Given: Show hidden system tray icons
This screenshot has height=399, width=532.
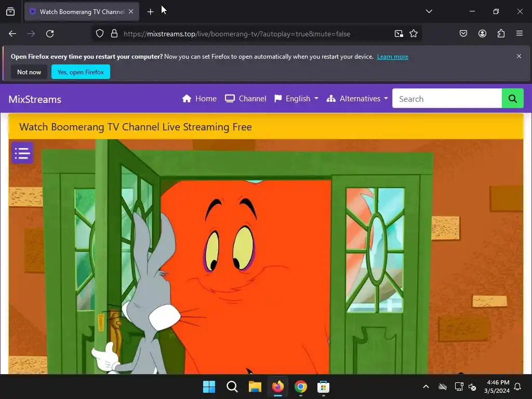Looking at the screenshot, I should [426, 387].
